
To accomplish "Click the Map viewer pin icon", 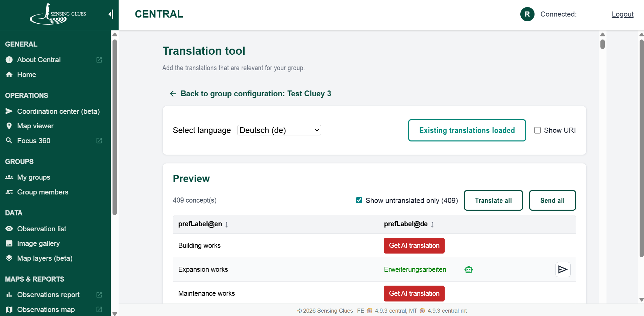I will [9, 126].
